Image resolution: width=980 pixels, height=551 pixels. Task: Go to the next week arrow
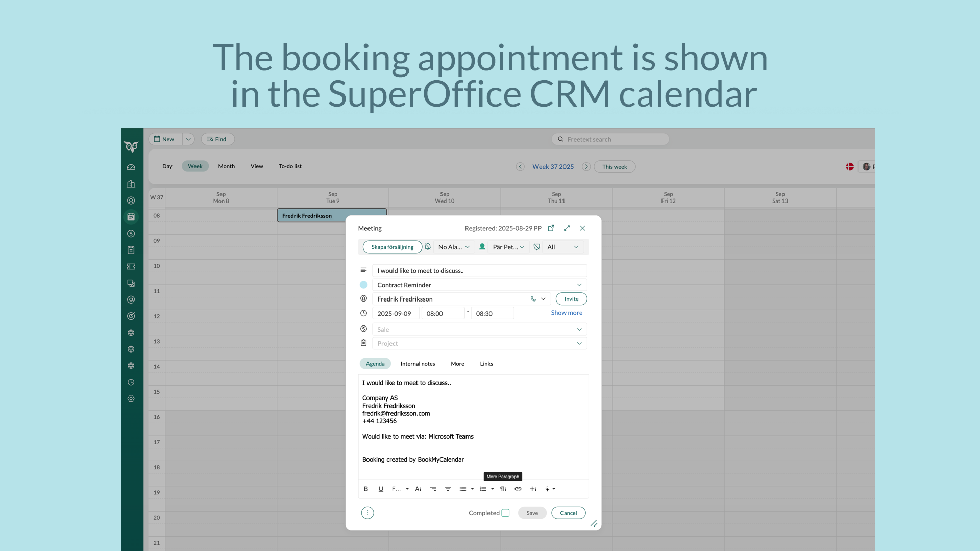[x=586, y=167]
